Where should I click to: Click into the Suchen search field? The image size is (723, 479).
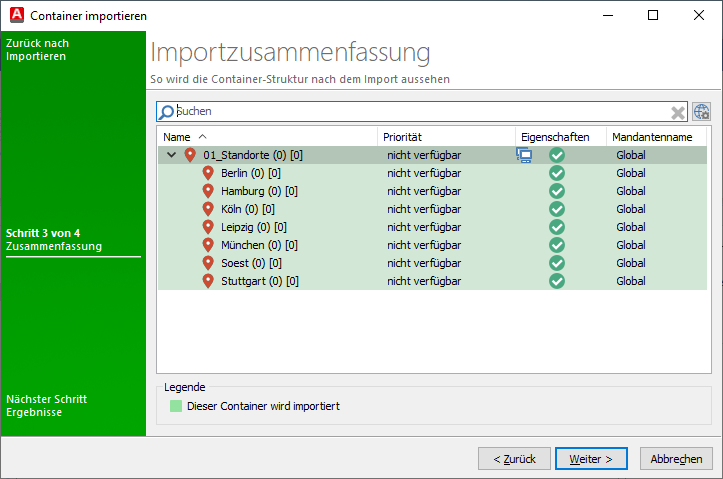(x=422, y=112)
